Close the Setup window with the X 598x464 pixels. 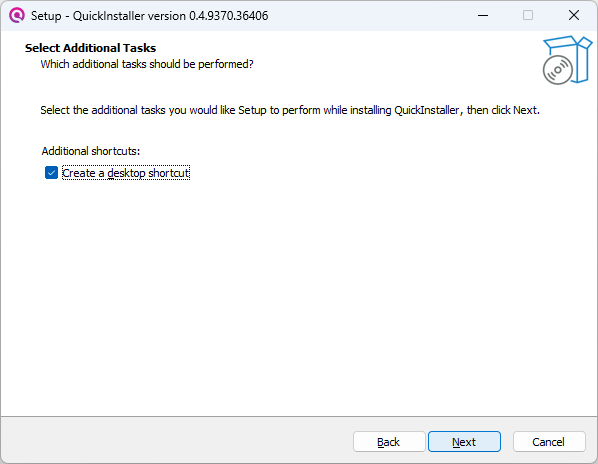(x=574, y=16)
